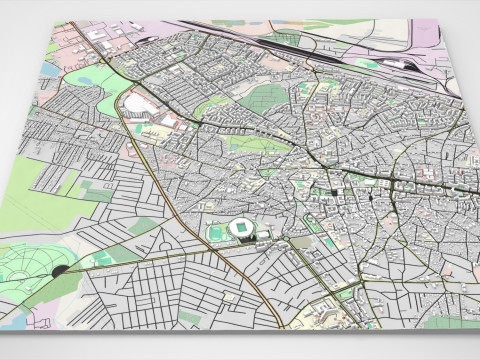
Task: Click the small roundabout east of the stadium
Action: tap(286, 239)
